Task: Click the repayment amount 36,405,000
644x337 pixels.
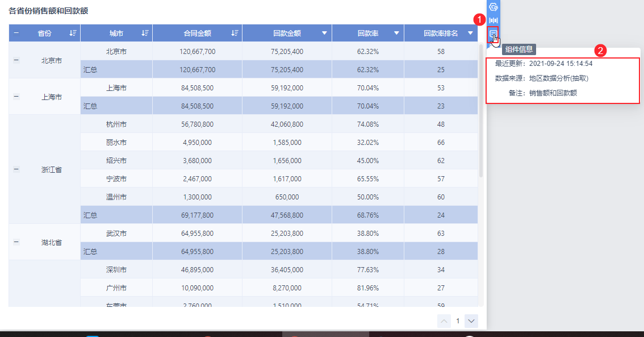Action: tap(287, 269)
